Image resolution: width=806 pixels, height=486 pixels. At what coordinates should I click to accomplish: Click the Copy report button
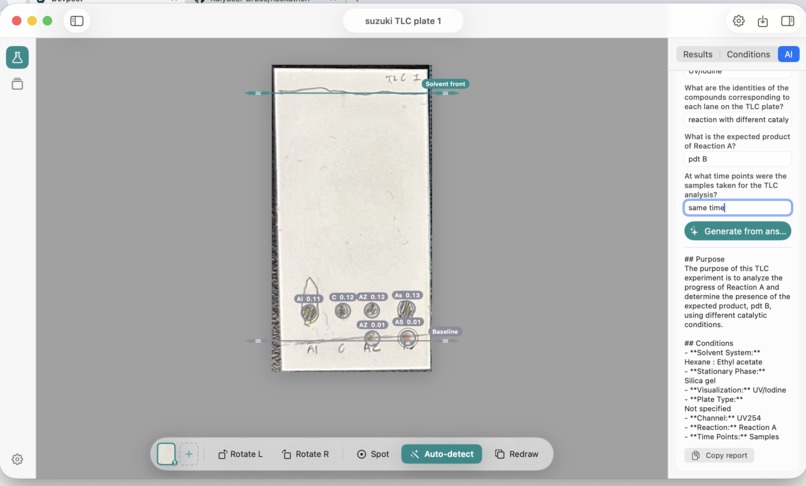point(719,456)
